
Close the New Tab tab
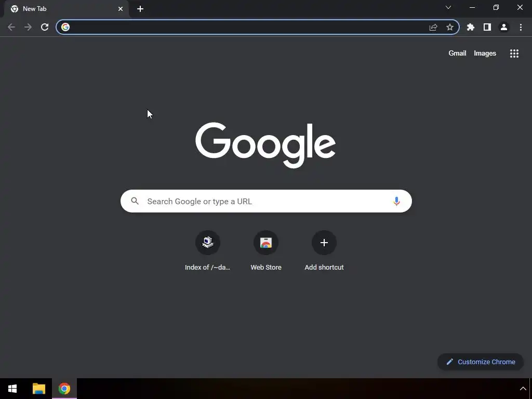click(x=121, y=9)
